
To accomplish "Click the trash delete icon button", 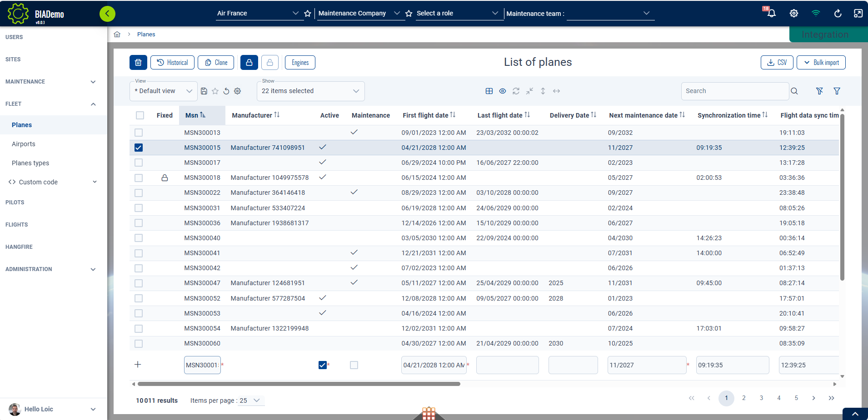I will click(x=138, y=63).
